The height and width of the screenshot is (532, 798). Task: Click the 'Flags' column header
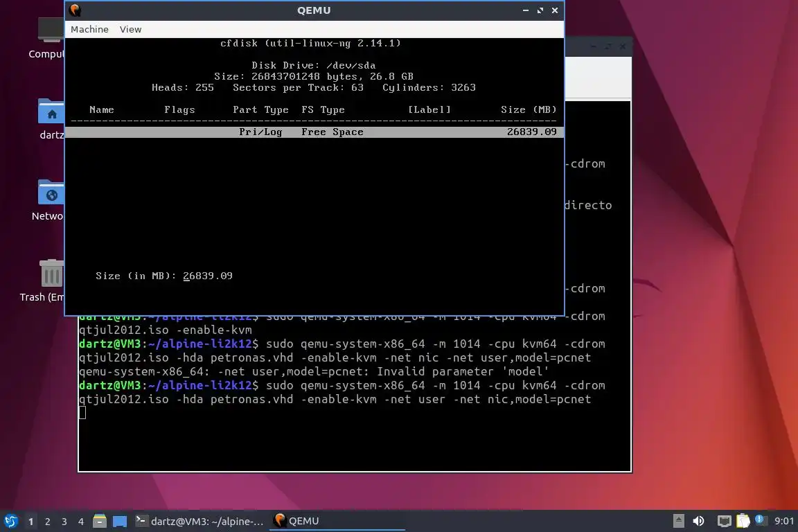179,109
